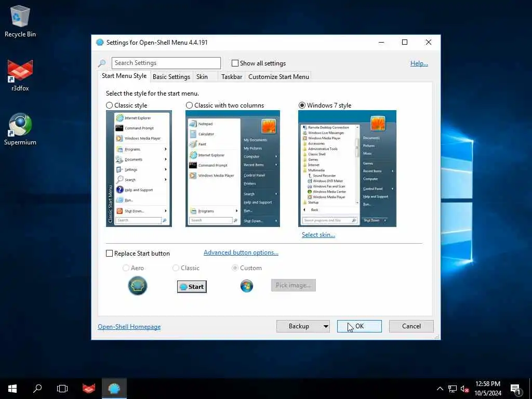Click the Open-Shell icon in the title bar

[100, 42]
